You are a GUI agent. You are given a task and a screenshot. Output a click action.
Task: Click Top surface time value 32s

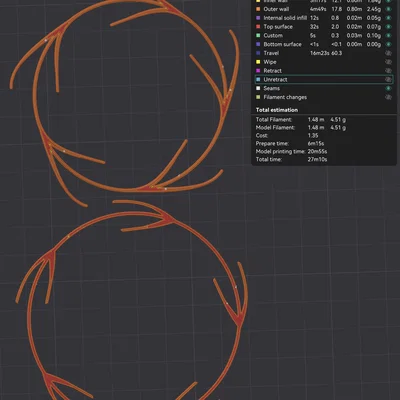point(314,27)
